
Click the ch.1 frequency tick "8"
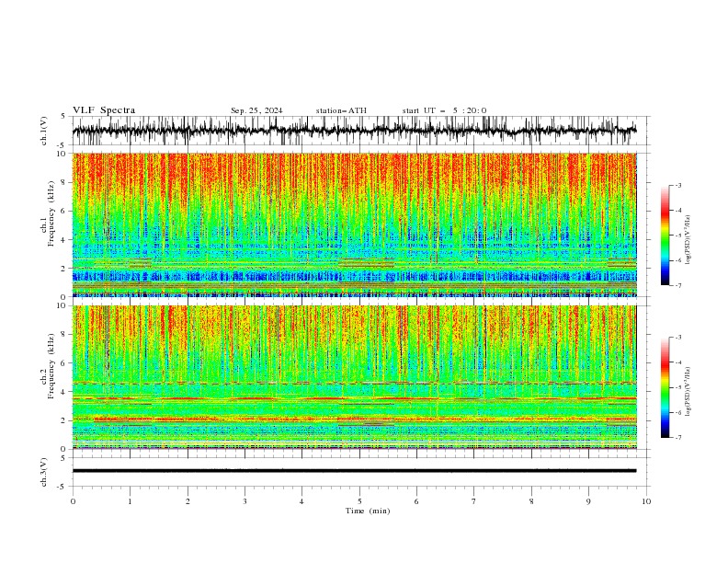(x=64, y=182)
